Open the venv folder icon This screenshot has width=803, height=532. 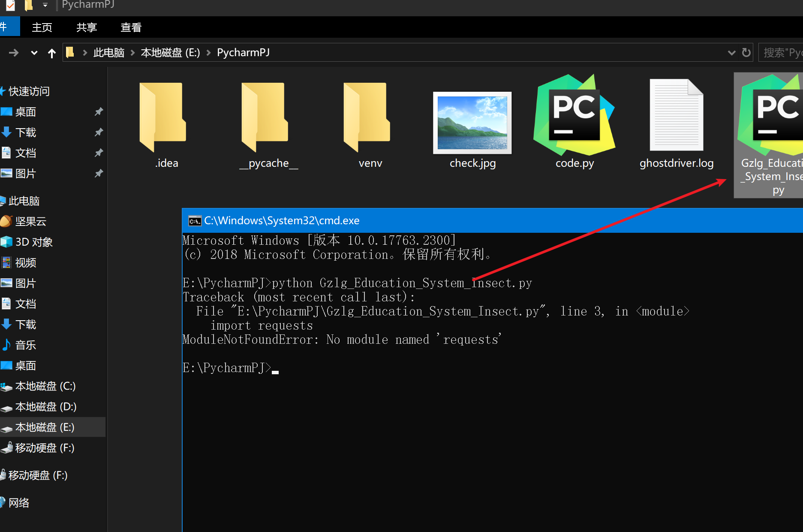(367, 117)
